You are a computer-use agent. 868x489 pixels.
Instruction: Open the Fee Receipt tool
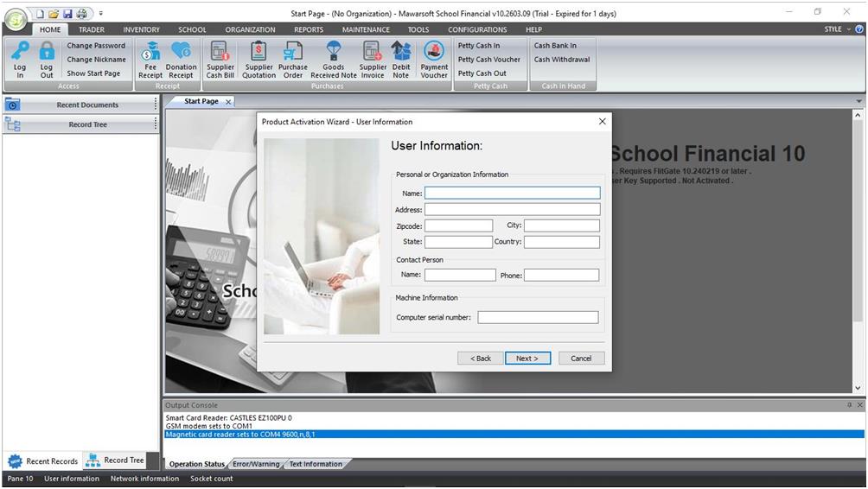pyautogui.click(x=150, y=59)
